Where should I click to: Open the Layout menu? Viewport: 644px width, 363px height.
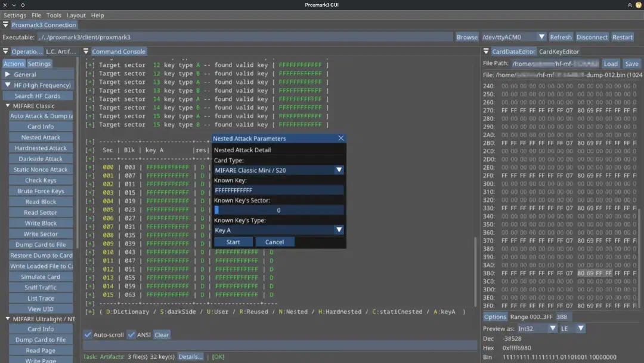click(76, 15)
